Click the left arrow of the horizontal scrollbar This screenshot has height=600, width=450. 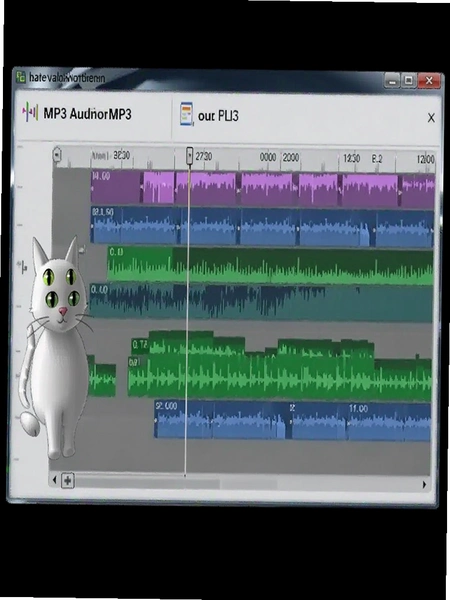click(x=55, y=479)
